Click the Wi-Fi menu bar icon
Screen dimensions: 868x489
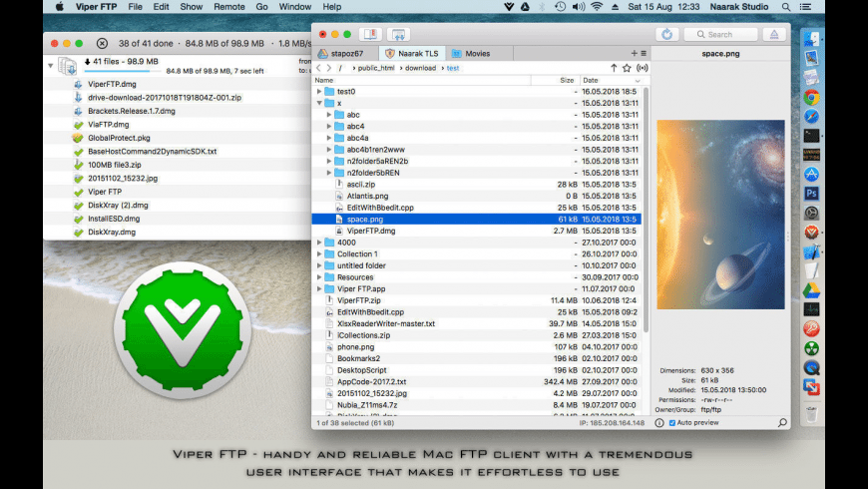pos(597,7)
